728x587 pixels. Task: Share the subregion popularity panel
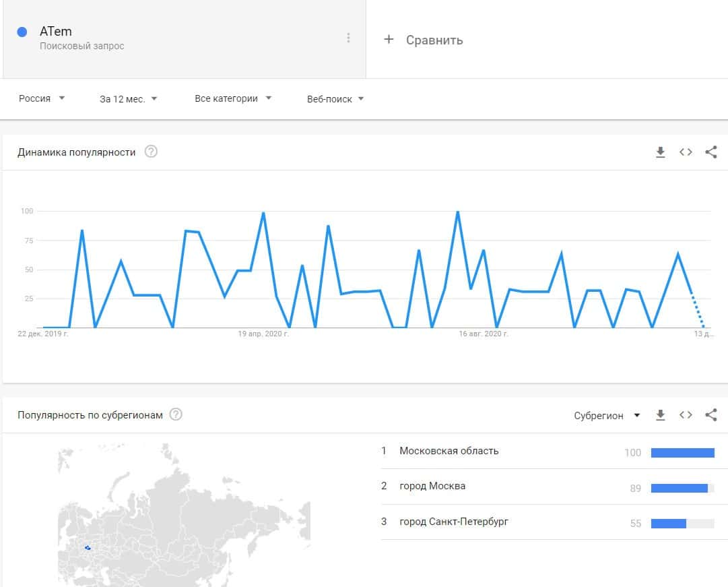[710, 415]
